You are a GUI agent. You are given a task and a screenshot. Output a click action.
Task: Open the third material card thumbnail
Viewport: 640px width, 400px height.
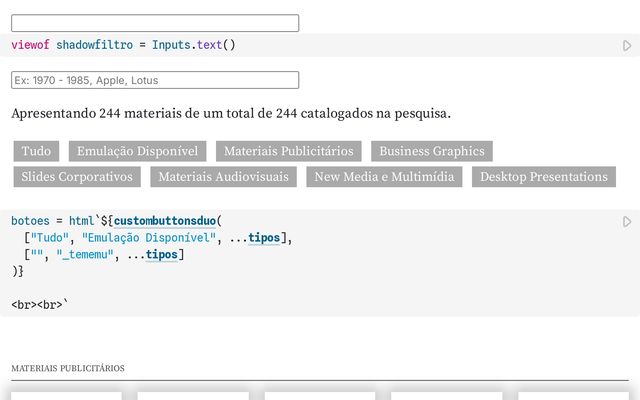tap(320, 395)
